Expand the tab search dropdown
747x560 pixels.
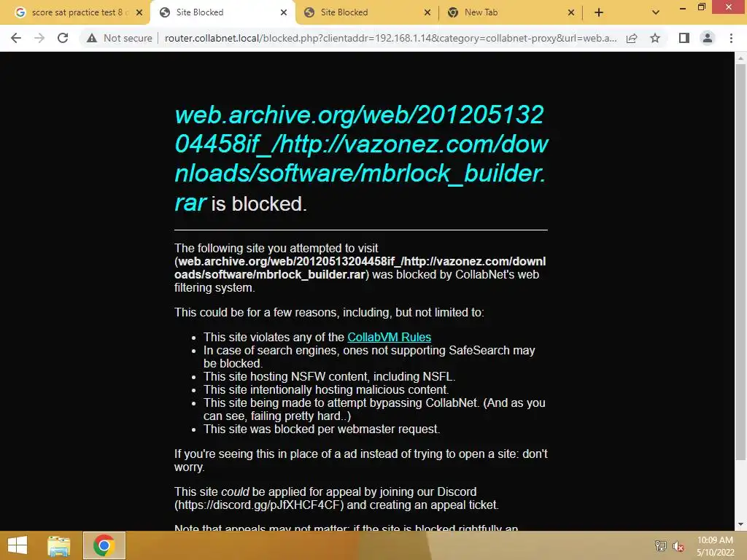pyautogui.click(x=656, y=12)
